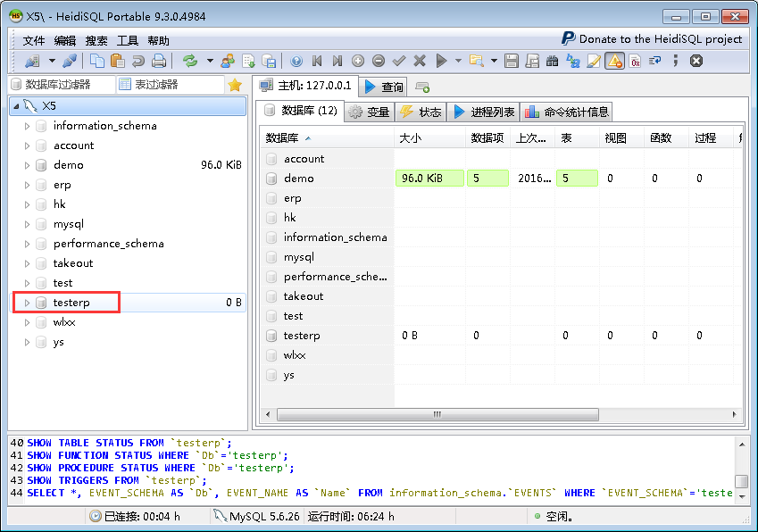Click the right arrow of horizontal scrollbar
This screenshot has width=758, height=532.
tap(734, 414)
